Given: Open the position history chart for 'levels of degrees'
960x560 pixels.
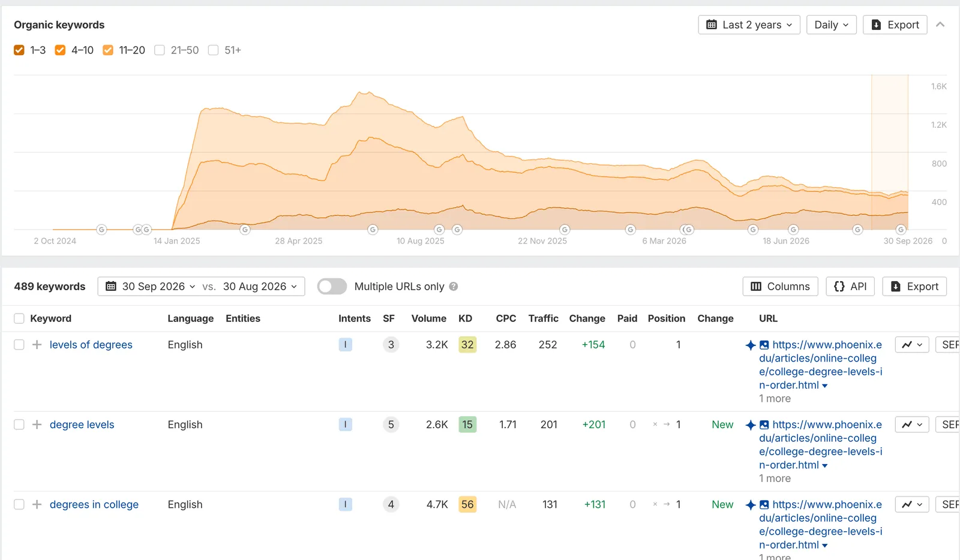Looking at the screenshot, I should coord(912,345).
